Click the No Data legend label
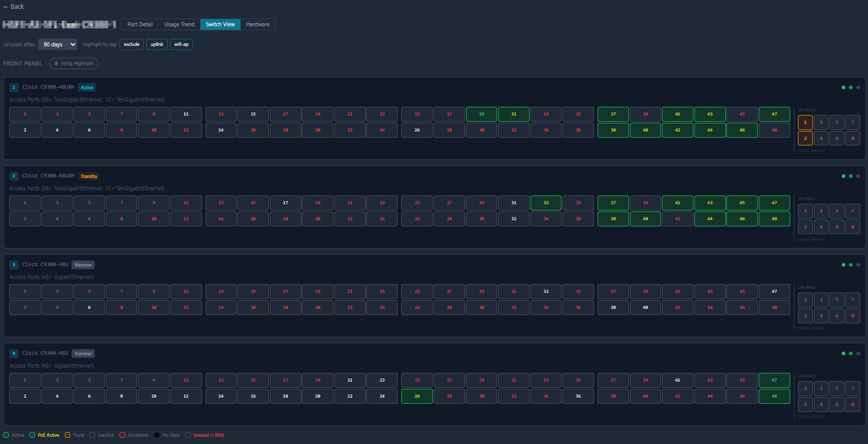The height and width of the screenshot is (444, 868). pos(171,435)
